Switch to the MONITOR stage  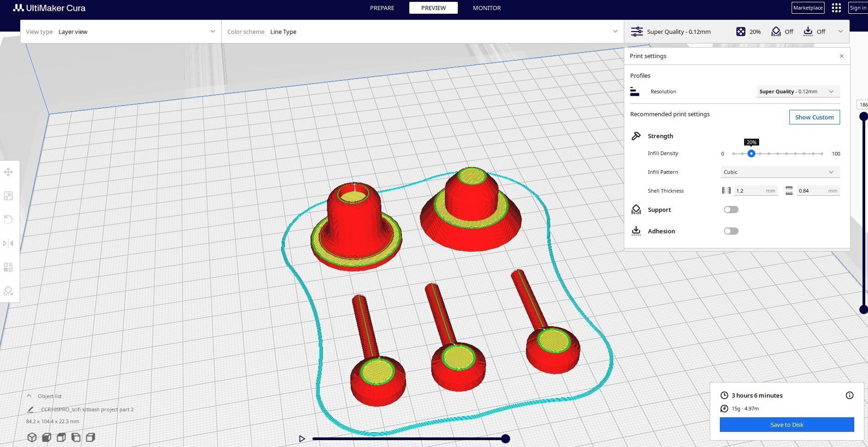[487, 8]
